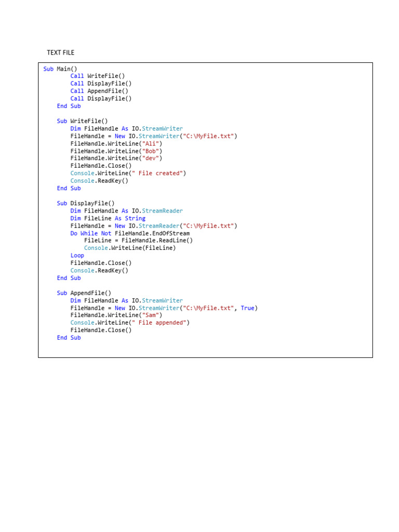This screenshot has height=532, width=399.
Task: Select "FileLine = FileHandle.ReadLine()" line
Action: click(138, 241)
